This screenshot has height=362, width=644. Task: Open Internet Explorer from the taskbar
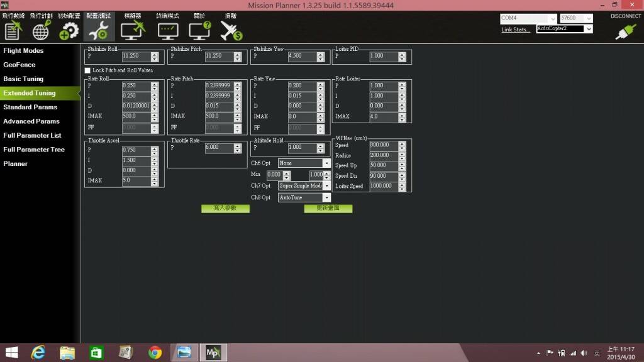tap(38, 353)
